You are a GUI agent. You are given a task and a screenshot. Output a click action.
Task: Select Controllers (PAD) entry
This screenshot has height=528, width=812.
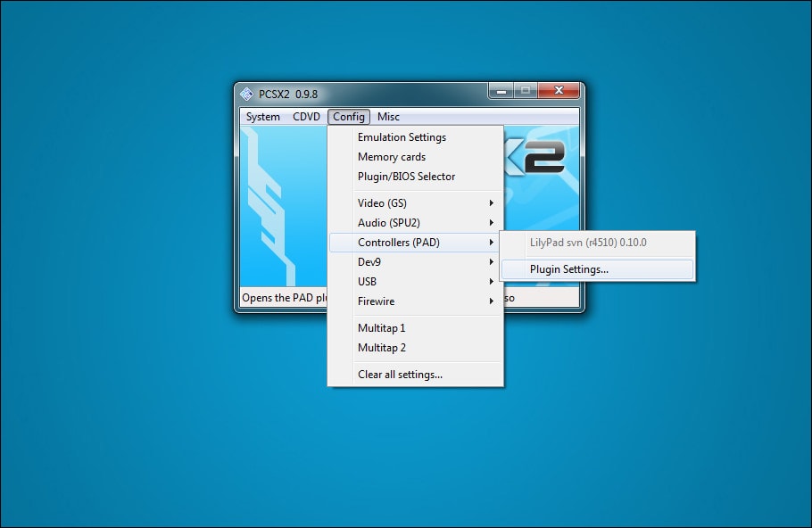tap(416, 243)
